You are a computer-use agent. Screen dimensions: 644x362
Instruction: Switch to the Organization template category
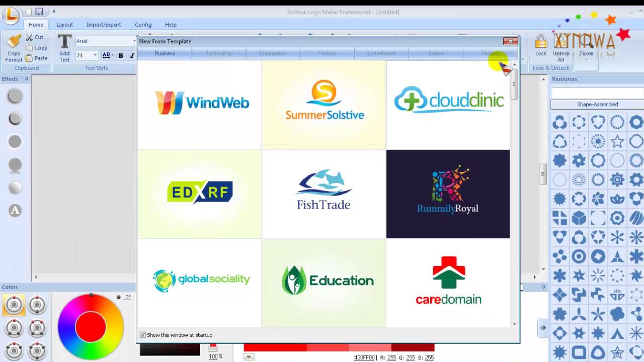click(273, 53)
